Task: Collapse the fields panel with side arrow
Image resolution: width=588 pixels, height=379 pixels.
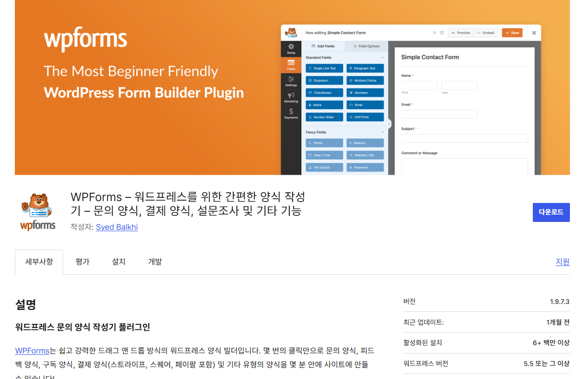Action: pos(389,124)
